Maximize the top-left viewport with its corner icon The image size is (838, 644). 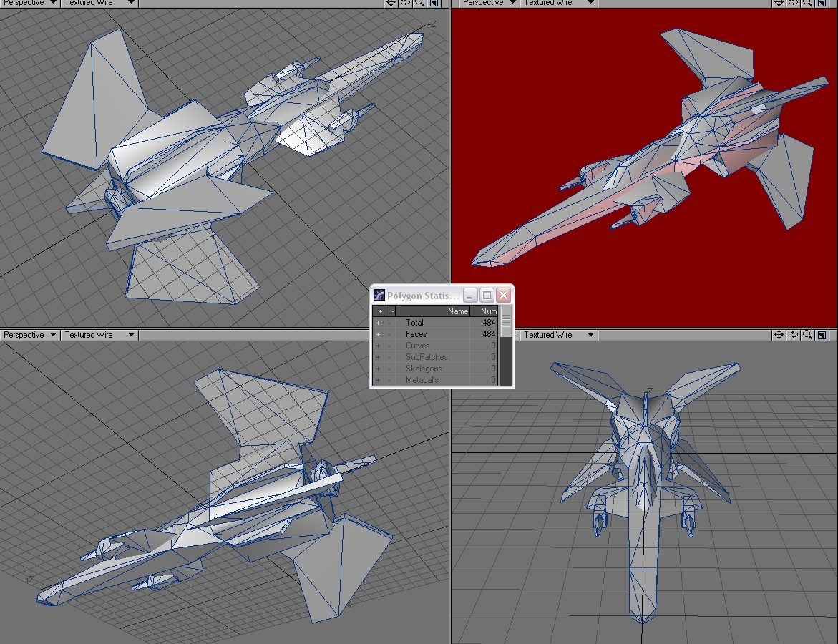click(x=434, y=3)
